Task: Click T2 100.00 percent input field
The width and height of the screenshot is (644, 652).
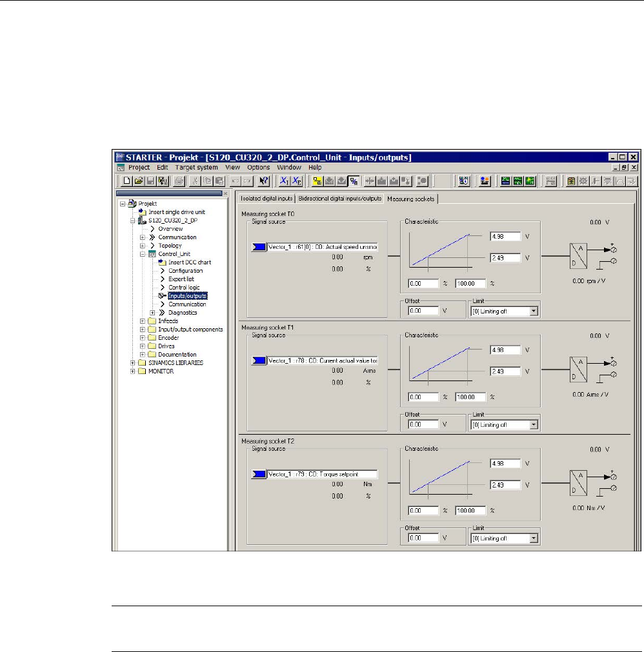Action: 470,511
